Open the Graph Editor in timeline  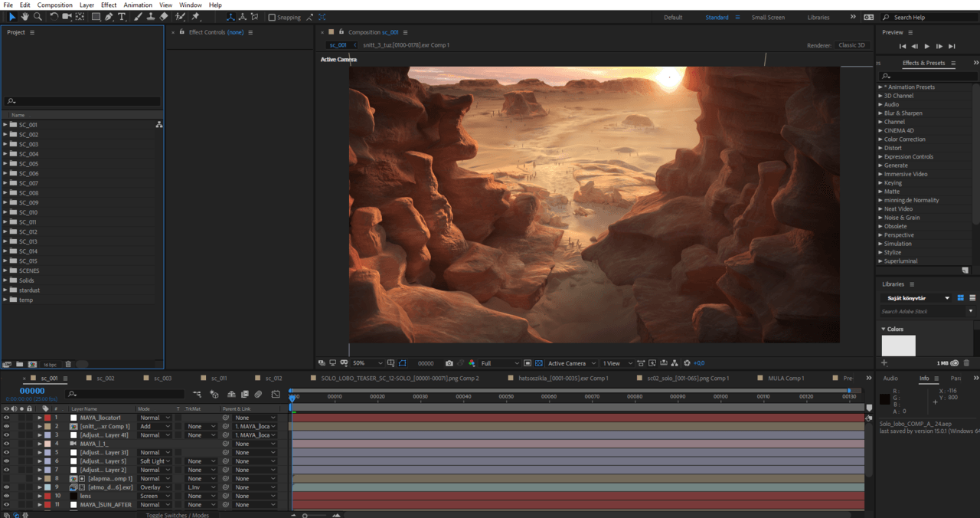(x=276, y=394)
